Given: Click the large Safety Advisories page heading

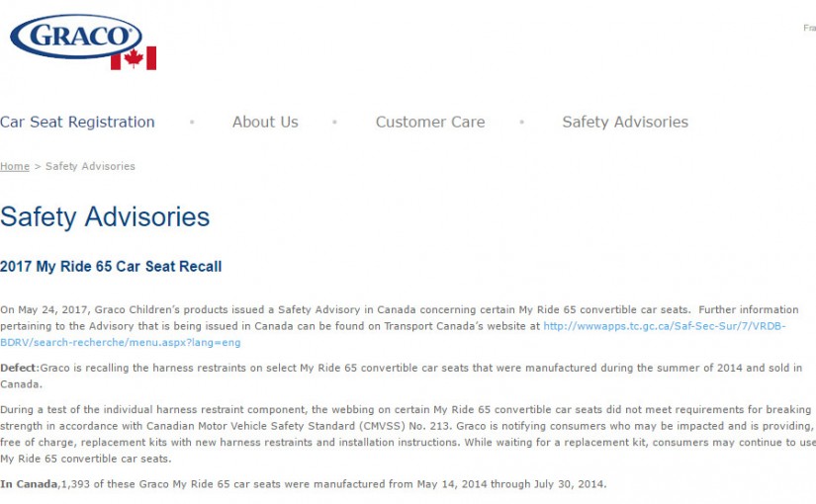Looking at the screenshot, I should (x=105, y=216).
